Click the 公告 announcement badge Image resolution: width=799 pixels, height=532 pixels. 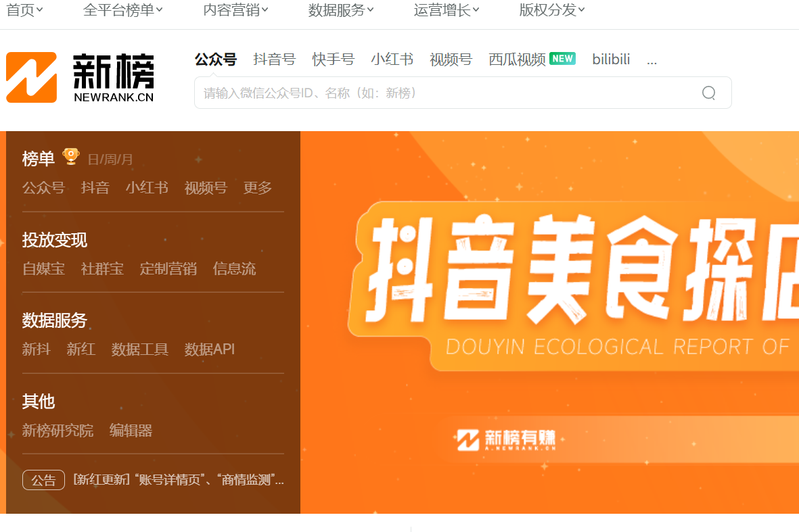tap(43, 480)
